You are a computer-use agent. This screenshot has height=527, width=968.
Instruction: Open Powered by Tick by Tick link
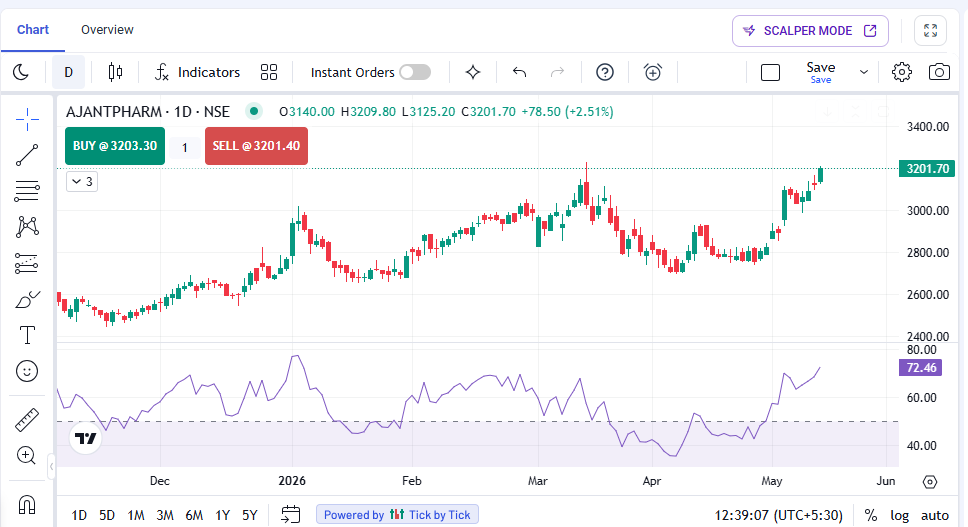click(397, 515)
